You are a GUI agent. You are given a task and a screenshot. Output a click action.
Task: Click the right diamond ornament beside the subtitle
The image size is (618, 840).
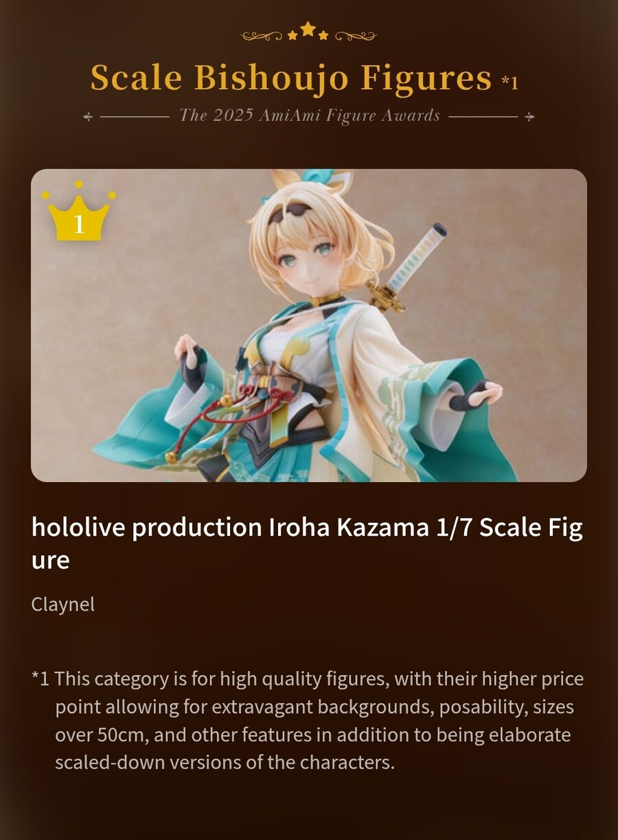coord(529,117)
